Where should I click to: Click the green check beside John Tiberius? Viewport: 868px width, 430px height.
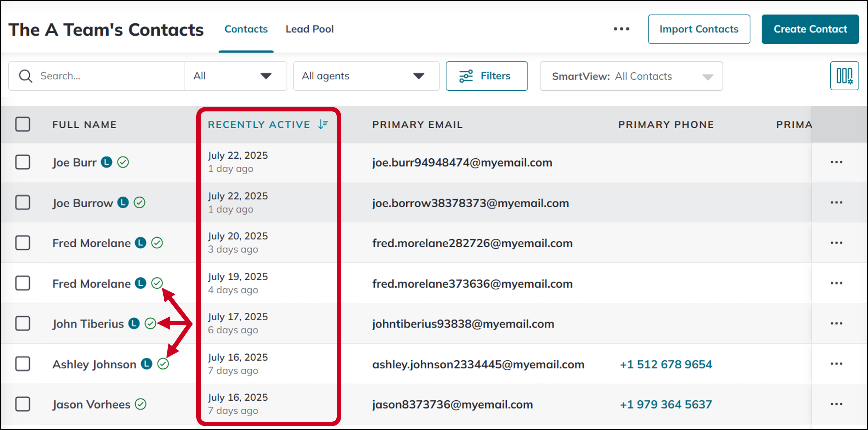150,323
